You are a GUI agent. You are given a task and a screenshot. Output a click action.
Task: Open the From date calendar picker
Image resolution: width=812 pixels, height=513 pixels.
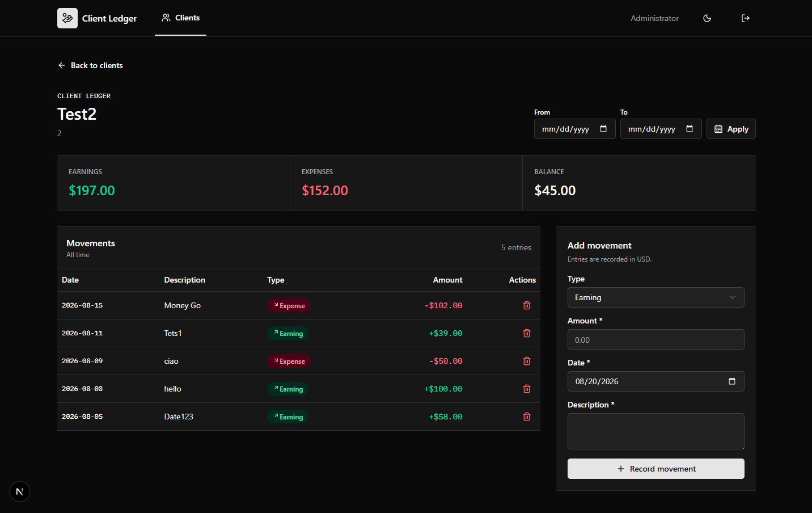(x=603, y=129)
